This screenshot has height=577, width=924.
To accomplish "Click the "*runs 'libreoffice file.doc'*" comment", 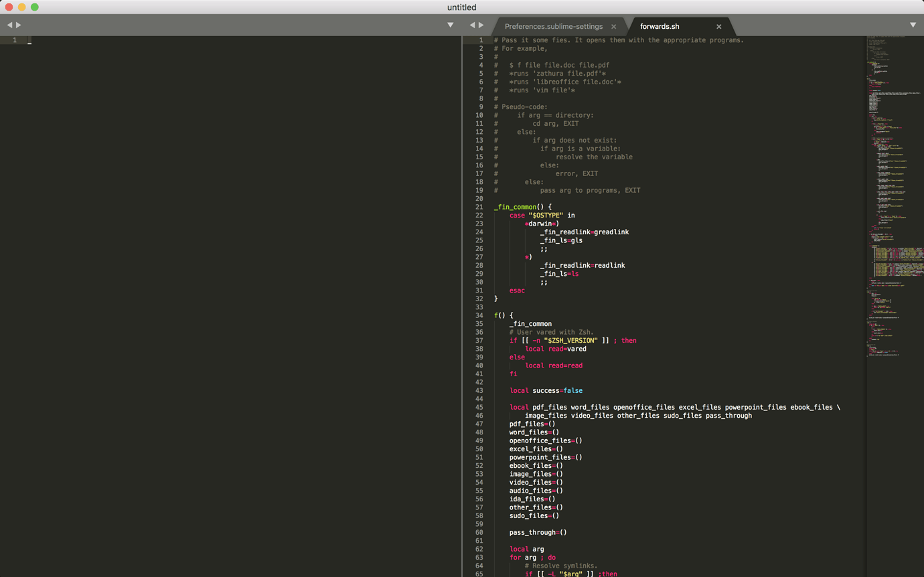I will tap(566, 82).
